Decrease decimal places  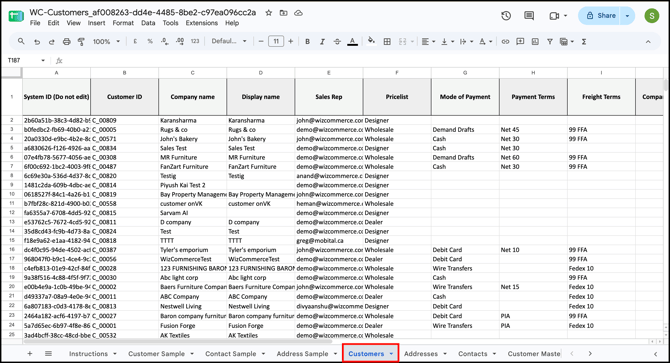pos(165,41)
